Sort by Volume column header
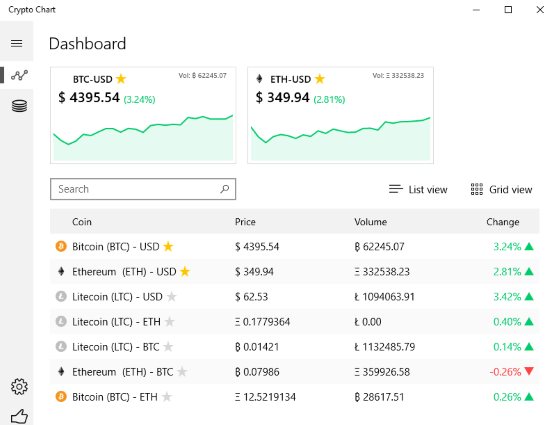 tap(370, 222)
